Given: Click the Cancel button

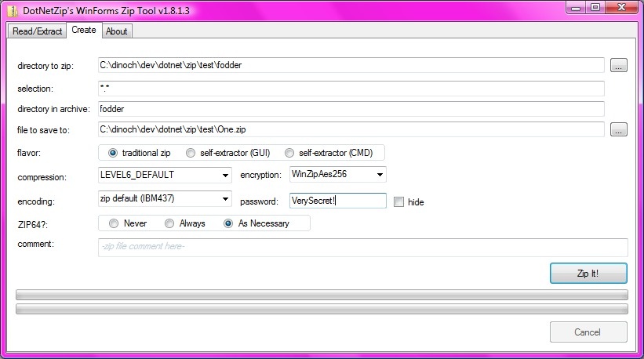Looking at the screenshot, I should [x=588, y=332].
